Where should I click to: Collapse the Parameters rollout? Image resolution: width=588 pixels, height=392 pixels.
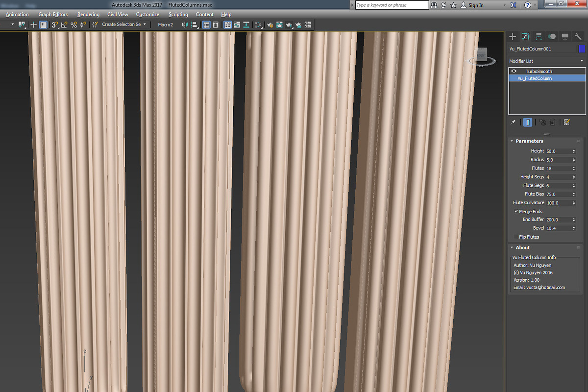(513, 141)
